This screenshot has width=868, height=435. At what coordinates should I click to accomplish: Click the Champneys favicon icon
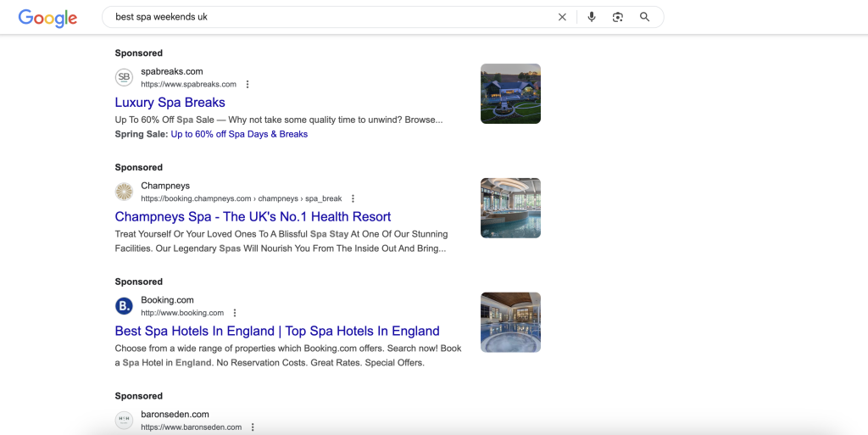click(x=124, y=192)
